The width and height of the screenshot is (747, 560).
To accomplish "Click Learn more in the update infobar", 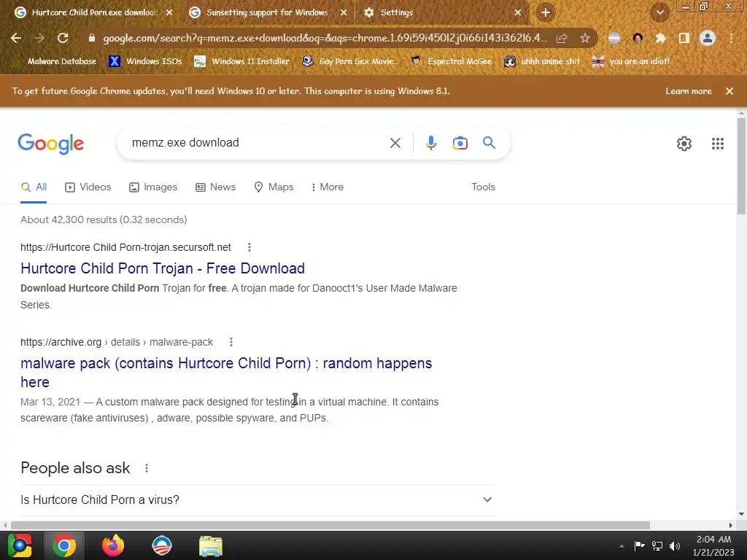I will tap(689, 91).
